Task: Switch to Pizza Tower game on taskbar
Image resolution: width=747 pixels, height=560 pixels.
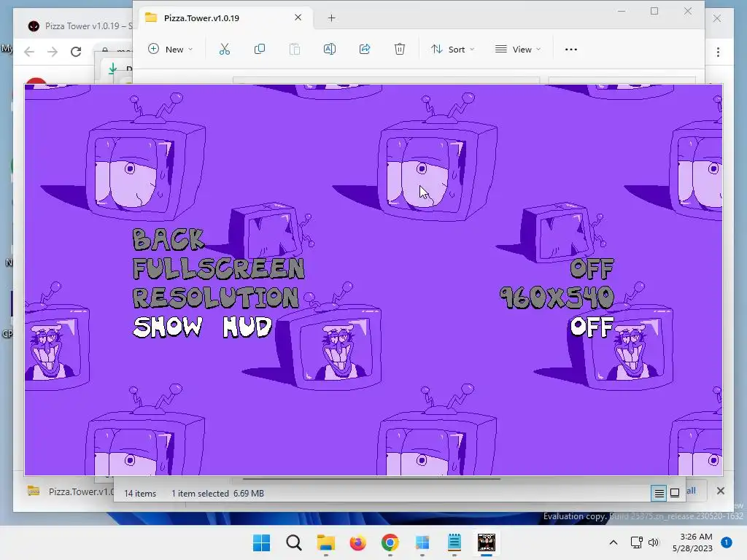Action: 487,542
